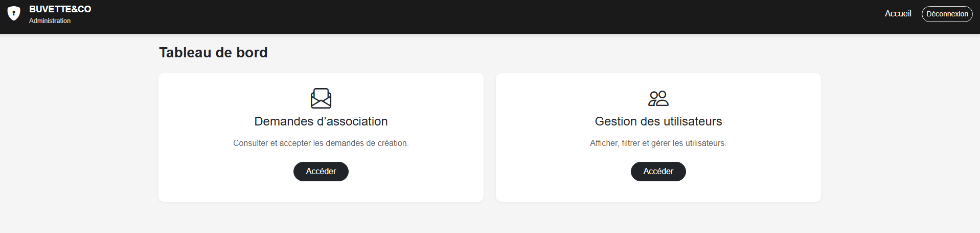Viewport: 980px width, 233px height.
Task: Click the BUVETTE&CO brand name
Action: (60, 9)
